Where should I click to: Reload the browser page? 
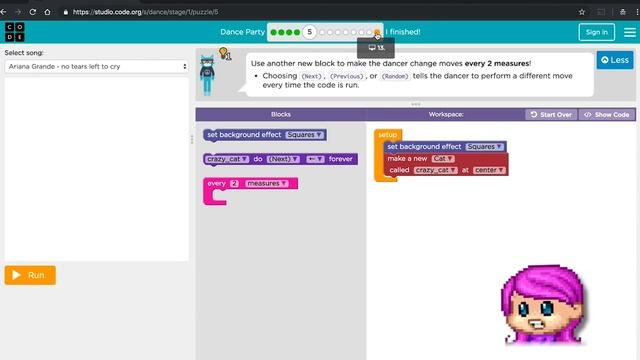coord(33,12)
